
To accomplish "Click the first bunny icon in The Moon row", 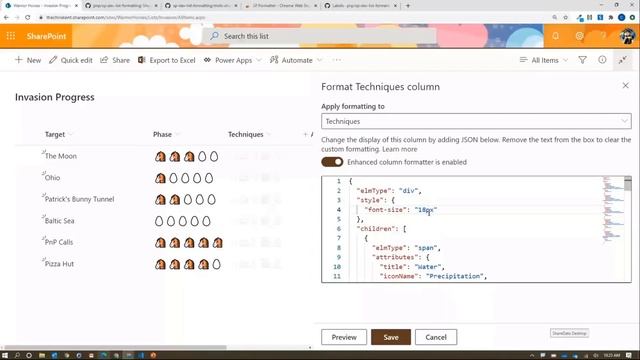I will click(160, 156).
